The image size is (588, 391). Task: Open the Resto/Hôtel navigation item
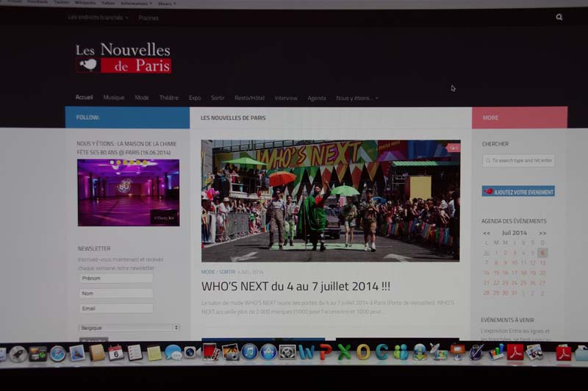click(x=249, y=98)
